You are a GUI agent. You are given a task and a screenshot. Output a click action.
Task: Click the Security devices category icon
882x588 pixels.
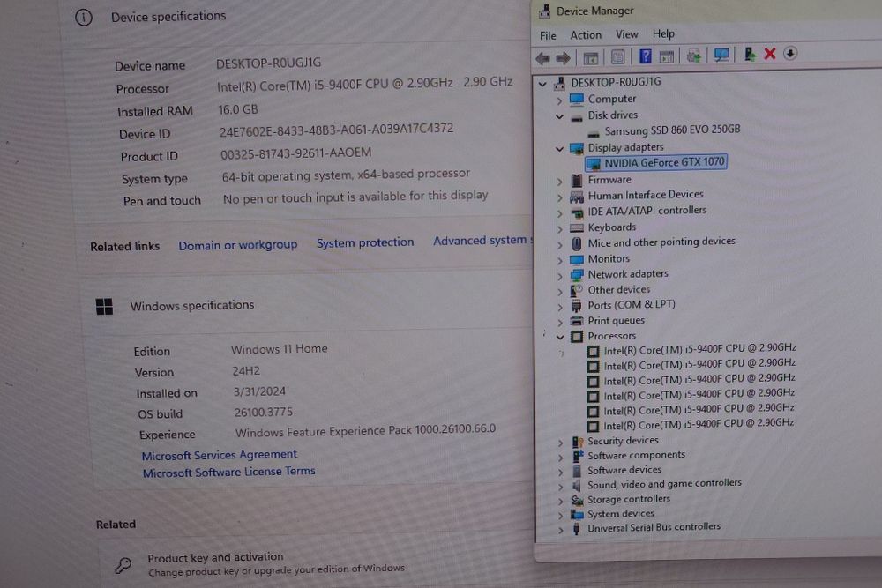[577, 442]
